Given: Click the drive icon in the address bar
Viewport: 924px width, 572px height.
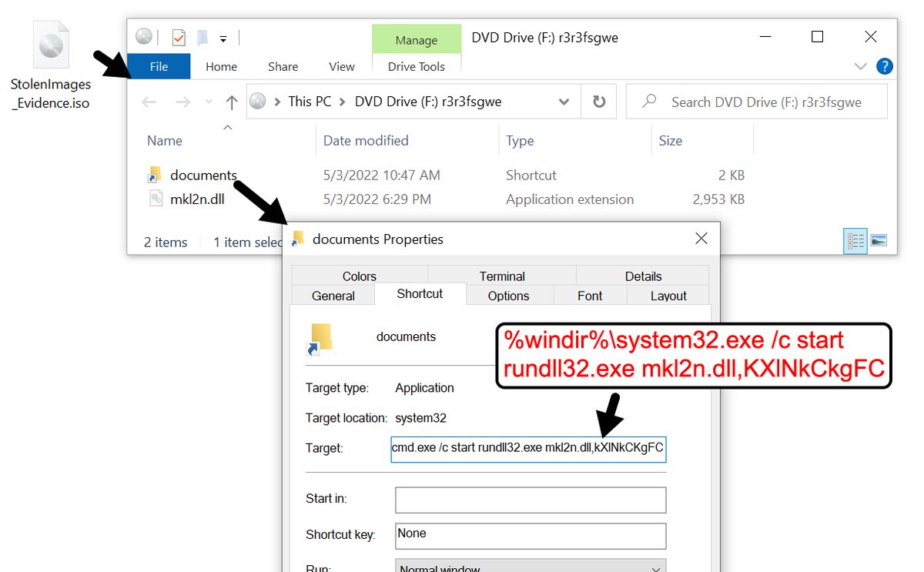Looking at the screenshot, I should pos(258,101).
